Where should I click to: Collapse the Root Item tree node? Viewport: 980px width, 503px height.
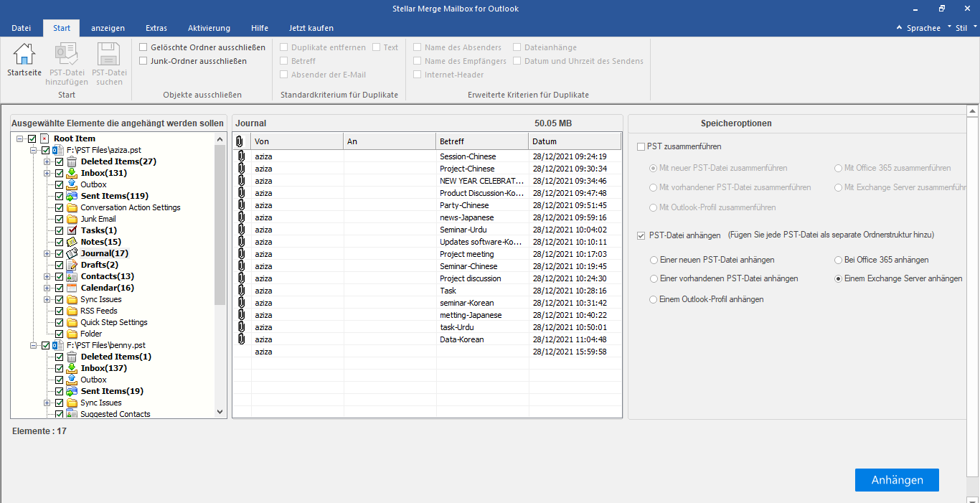pyautogui.click(x=20, y=138)
